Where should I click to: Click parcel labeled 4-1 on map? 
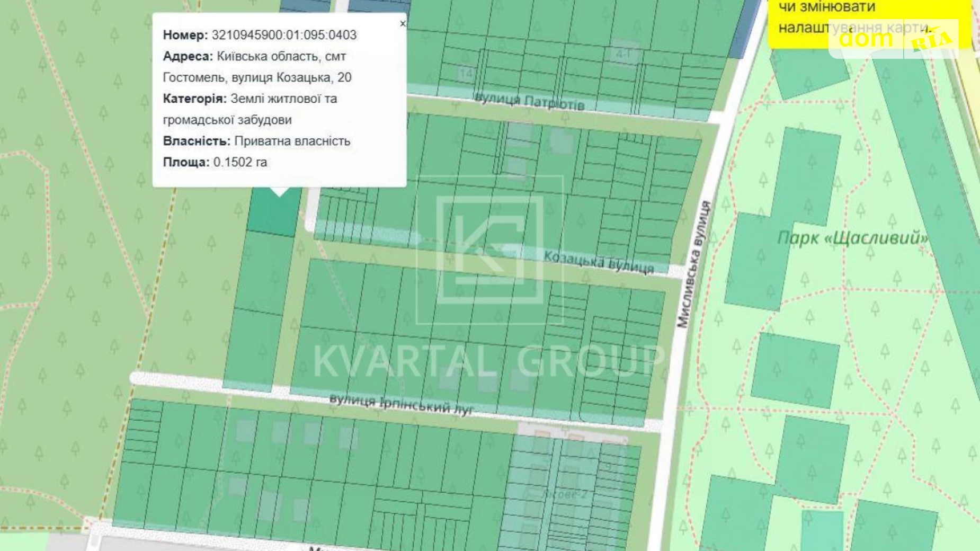point(623,54)
